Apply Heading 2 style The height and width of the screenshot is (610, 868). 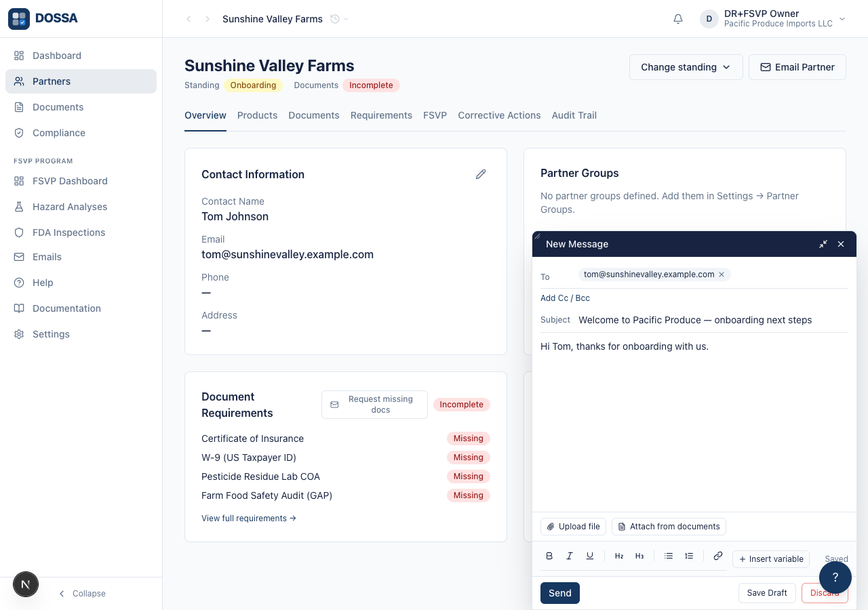[619, 556]
